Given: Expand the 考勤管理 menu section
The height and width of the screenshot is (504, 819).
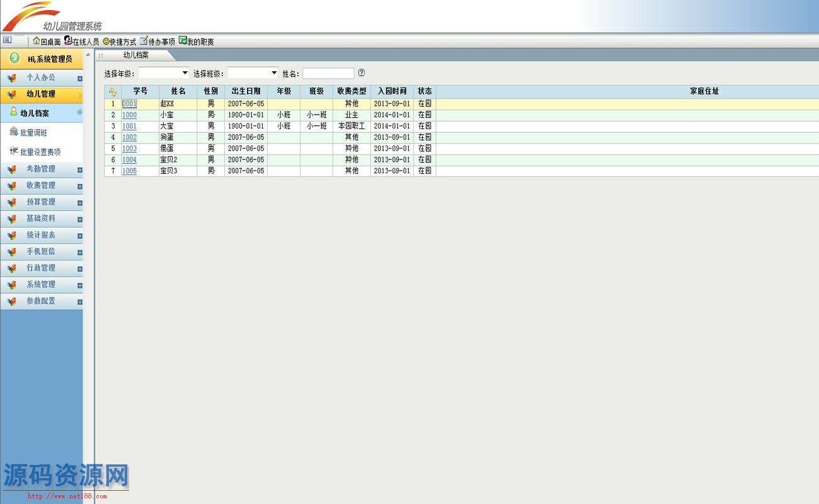Looking at the screenshot, I should point(80,170).
